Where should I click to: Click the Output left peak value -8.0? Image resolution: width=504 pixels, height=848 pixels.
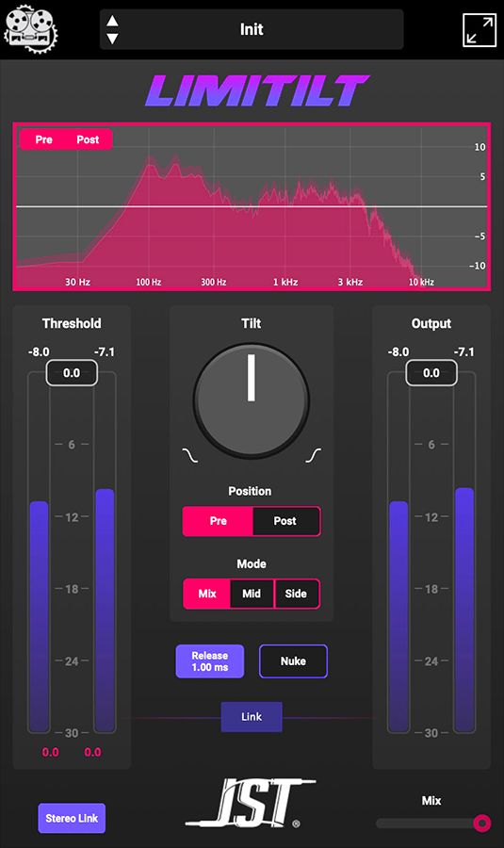(x=398, y=352)
